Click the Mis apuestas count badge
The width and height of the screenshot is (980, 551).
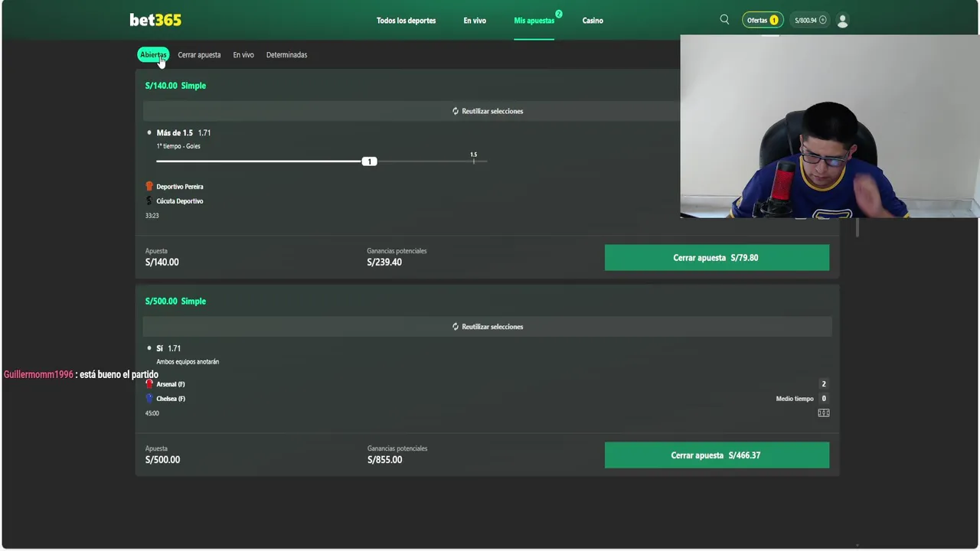pos(559,14)
